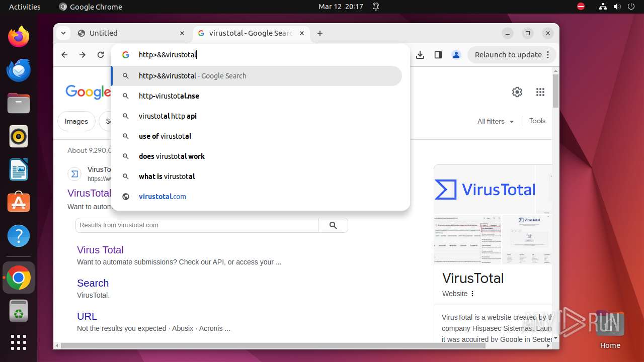Open the network status icon

(x=603, y=7)
